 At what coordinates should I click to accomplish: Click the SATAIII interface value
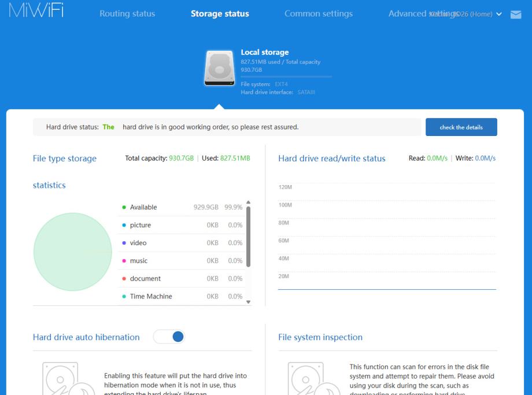coord(306,93)
